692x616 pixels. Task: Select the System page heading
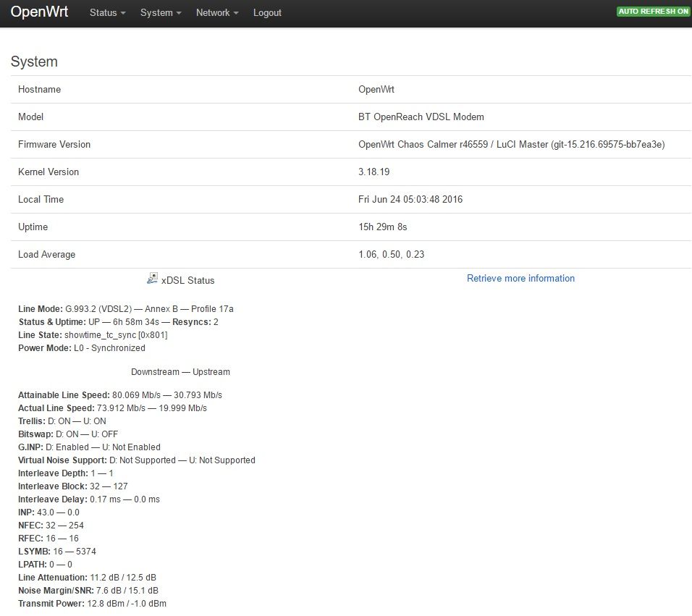[34, 62]
